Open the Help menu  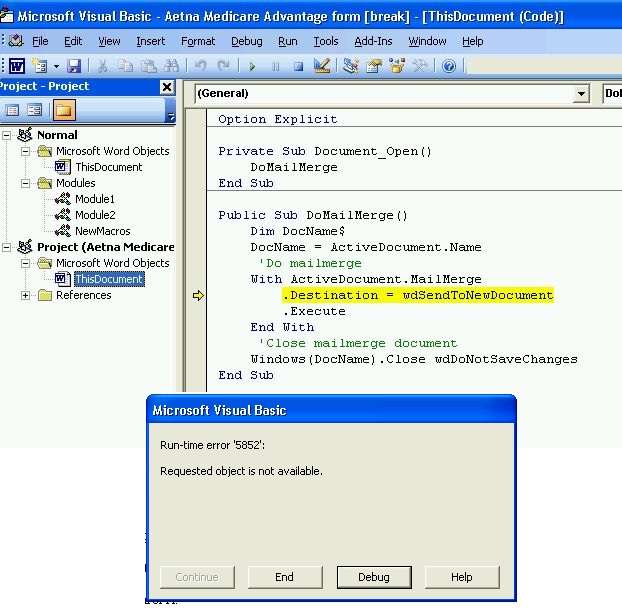pyautogui.click(x=472, y=41)
